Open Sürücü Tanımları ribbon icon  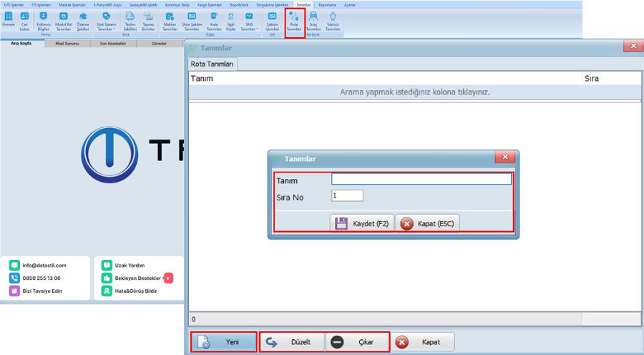(x=333, y=21)
